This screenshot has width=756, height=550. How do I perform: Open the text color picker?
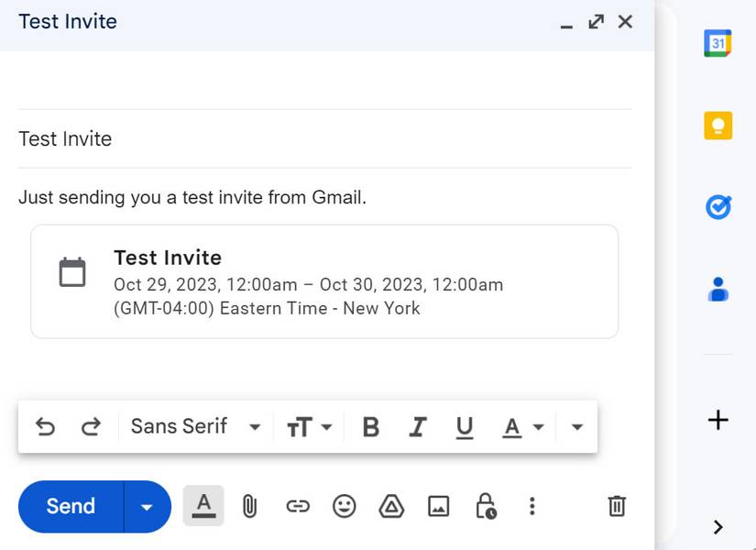(x=523, y=426)
